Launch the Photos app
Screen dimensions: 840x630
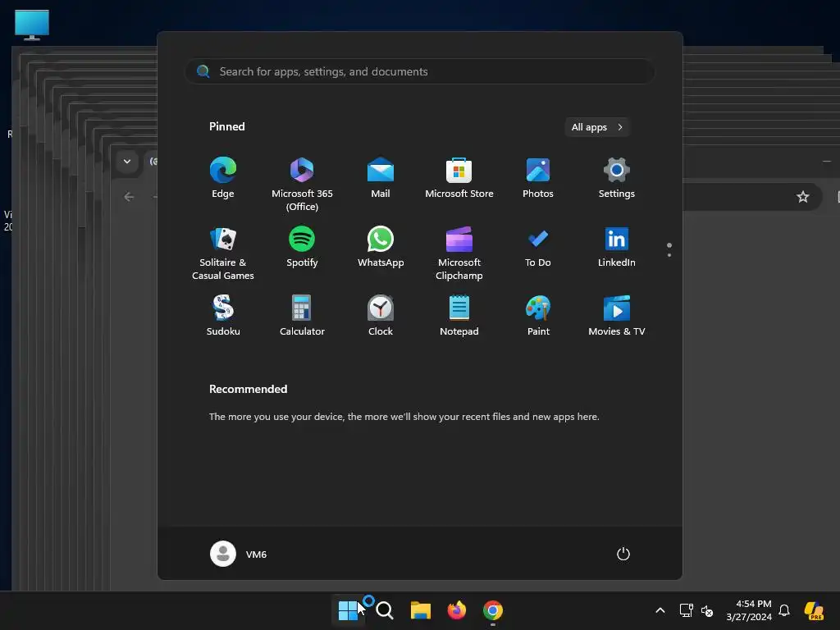tap(538, 178)
